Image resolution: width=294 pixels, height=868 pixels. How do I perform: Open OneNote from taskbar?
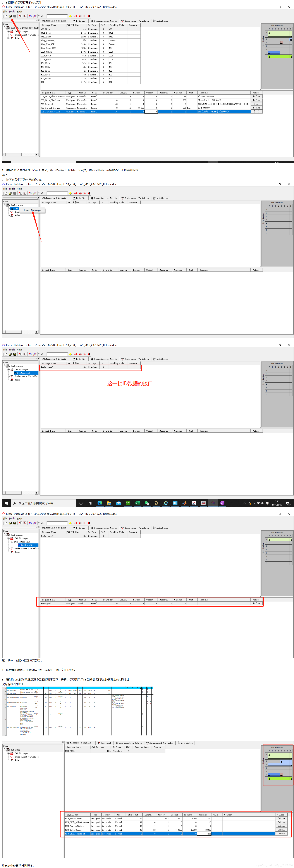(222, 503)
